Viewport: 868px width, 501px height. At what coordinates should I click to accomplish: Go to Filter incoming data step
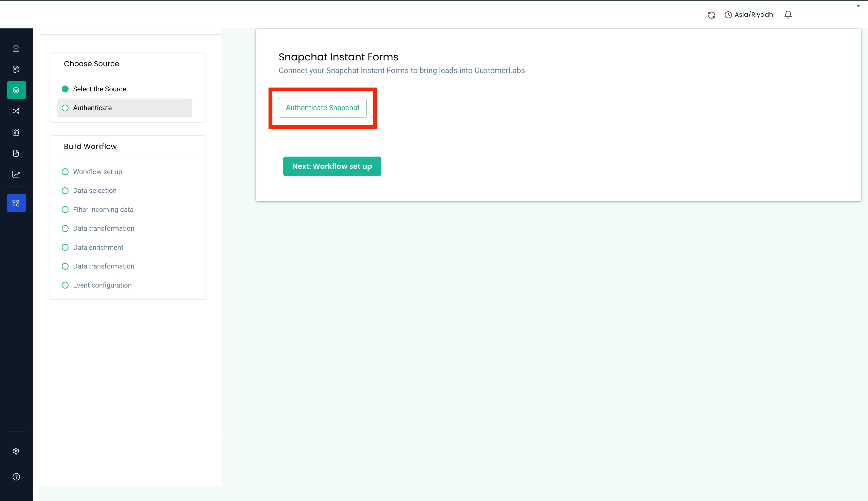(103, 210)
